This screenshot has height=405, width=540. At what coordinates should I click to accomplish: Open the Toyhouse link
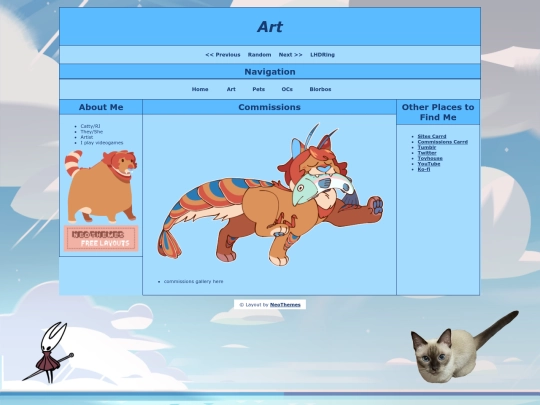[x=430, y=158]
